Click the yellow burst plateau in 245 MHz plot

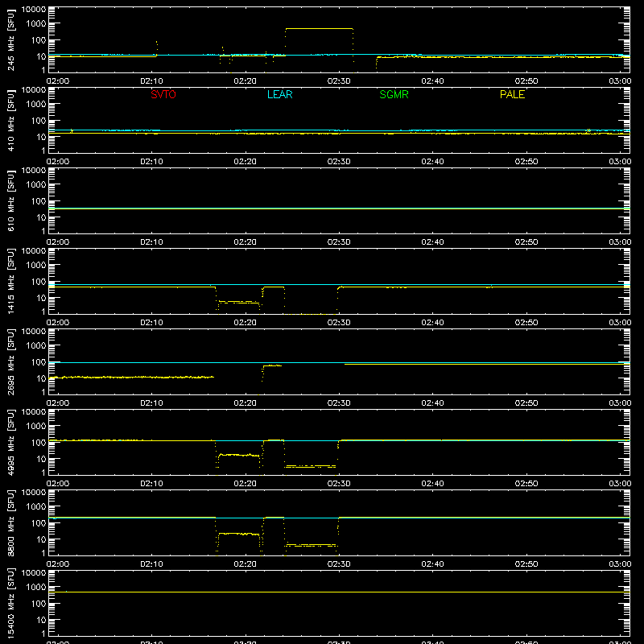[319, 29]
